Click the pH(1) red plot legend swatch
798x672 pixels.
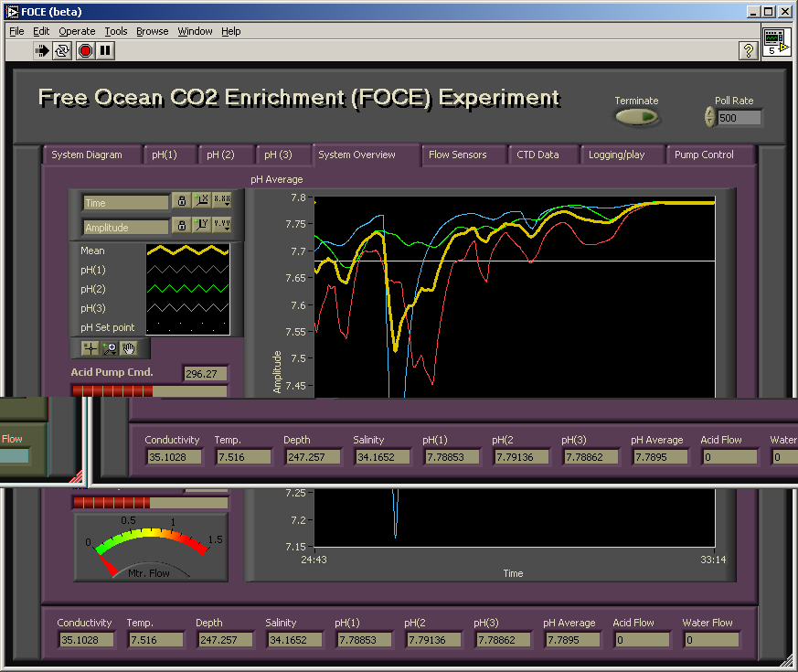coord(187,270)
